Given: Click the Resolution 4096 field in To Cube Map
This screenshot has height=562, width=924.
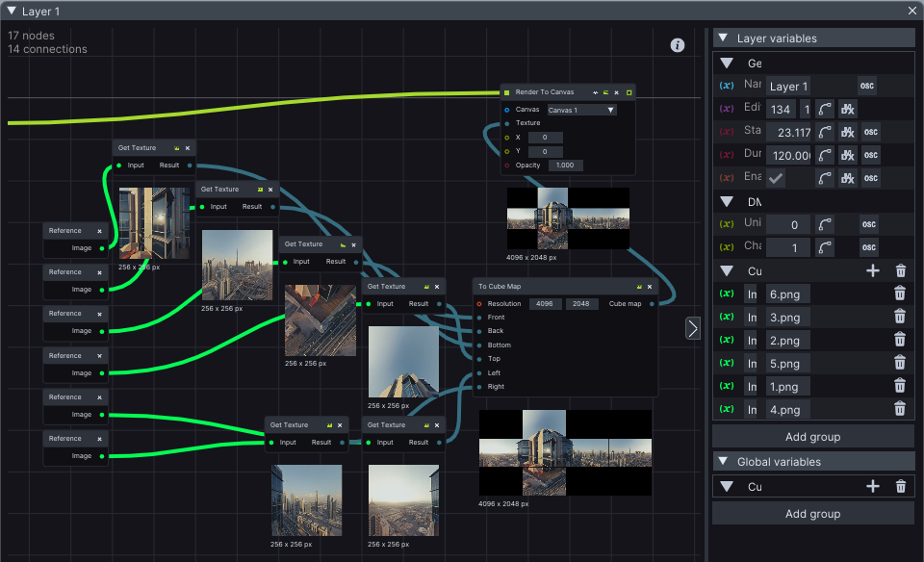Looking at the screenshot, I should (x=545, y=304).
